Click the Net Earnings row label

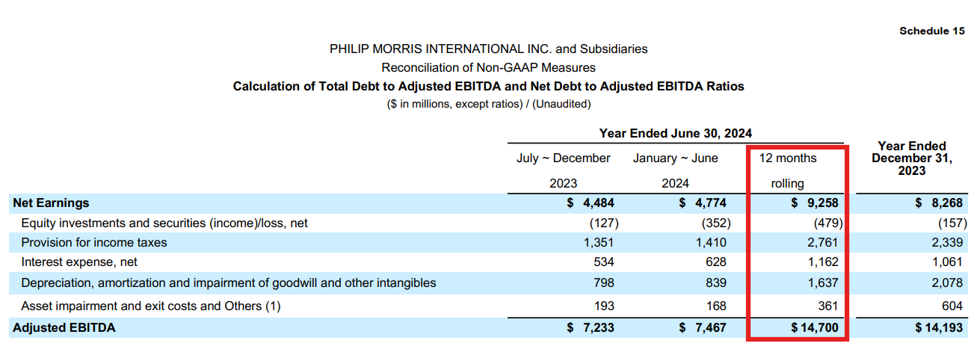point(51,203)
